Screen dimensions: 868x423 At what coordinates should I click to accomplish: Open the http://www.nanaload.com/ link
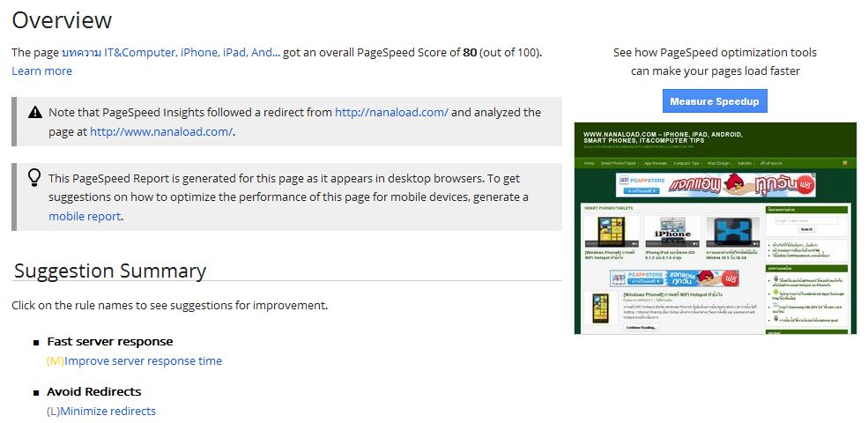point(161,132)
